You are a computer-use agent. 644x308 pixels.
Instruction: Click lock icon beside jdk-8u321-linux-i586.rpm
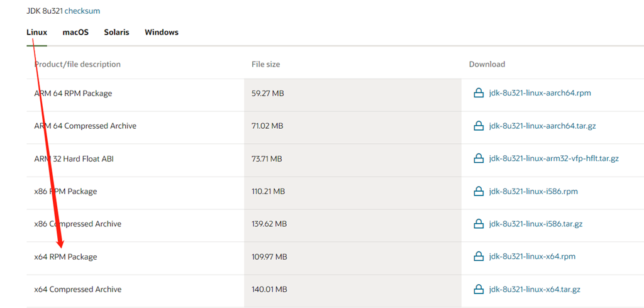coord(478,191)
